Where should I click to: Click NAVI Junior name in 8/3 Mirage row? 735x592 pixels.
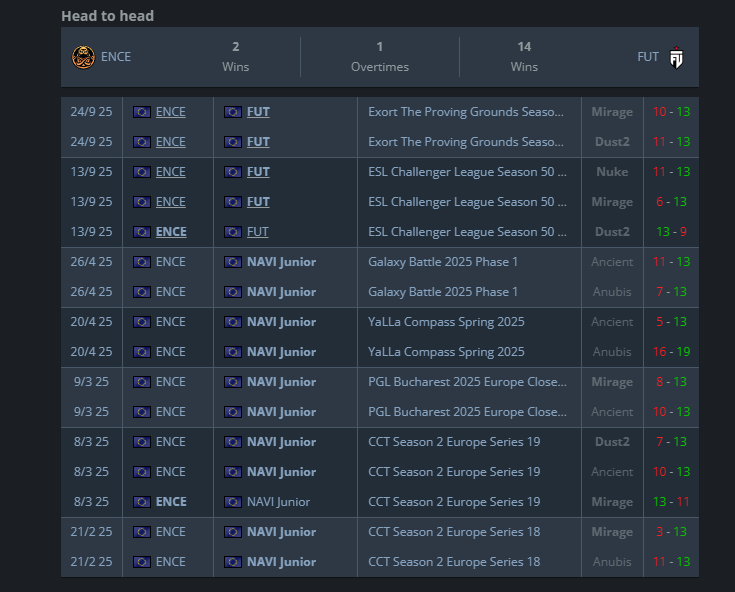278,502
